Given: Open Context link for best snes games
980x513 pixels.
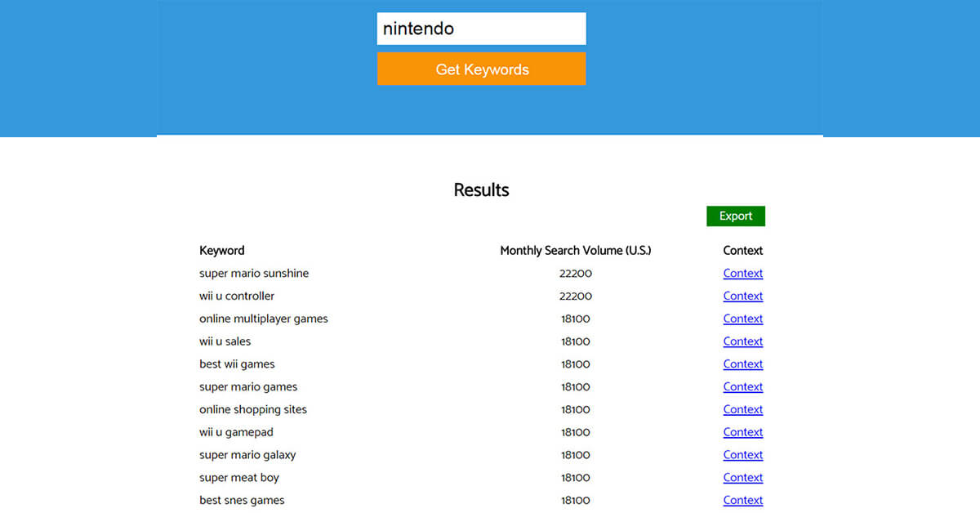Looking at the screenshot, I should tap(742, 500).
